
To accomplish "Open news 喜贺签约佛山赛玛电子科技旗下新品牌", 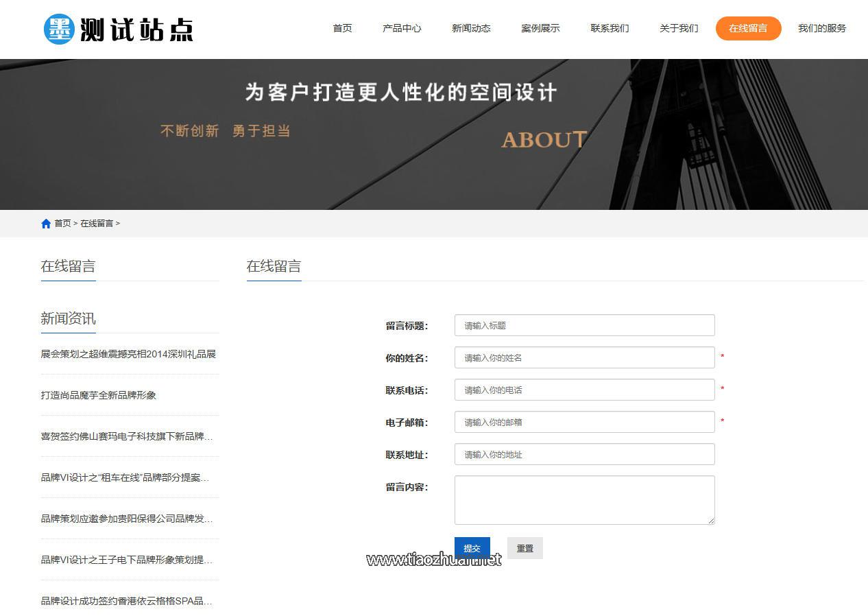I will (x=127, y=436).
